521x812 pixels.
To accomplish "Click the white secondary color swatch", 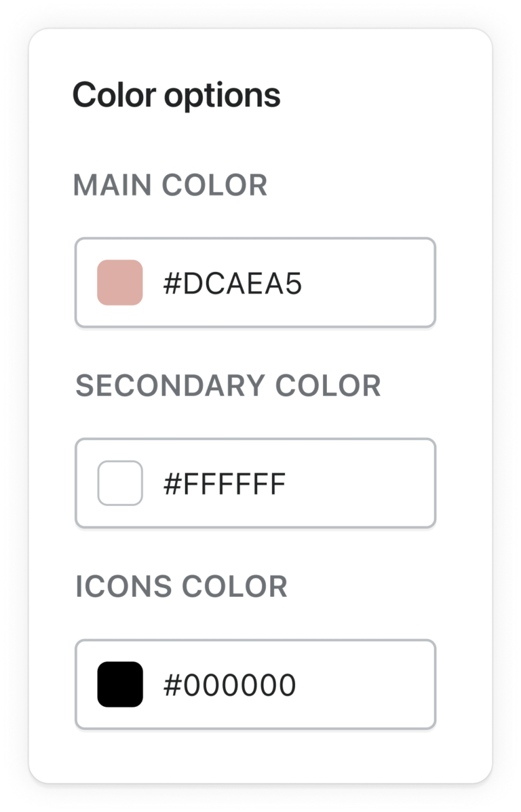I will coord(120,483).
